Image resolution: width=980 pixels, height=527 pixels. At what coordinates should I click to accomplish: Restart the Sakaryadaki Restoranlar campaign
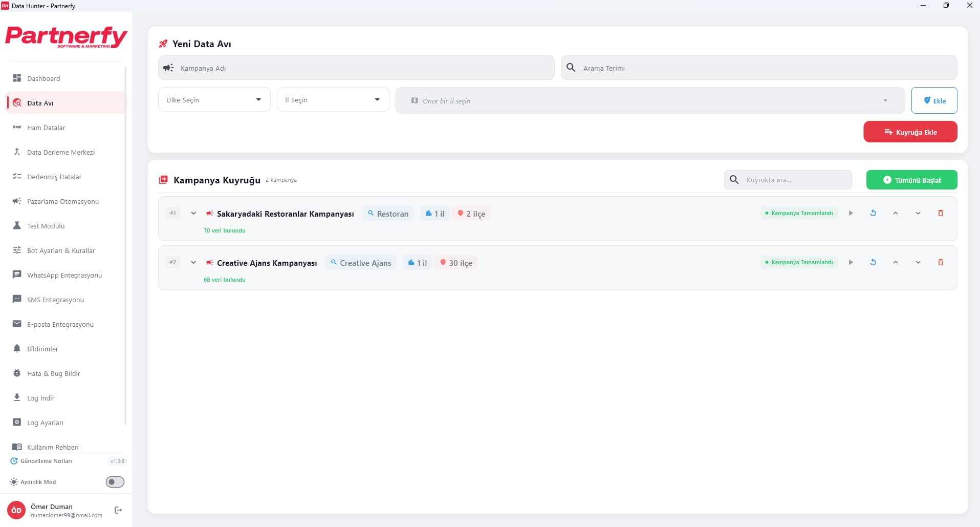(873, 213)
